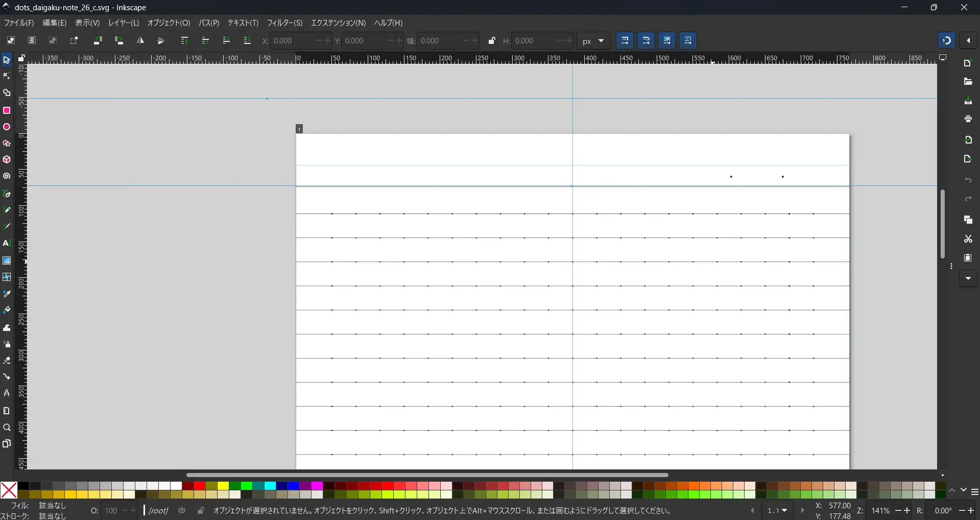This screenshot has width=980, height=520.
Task: Select the Gradient tool
Action: point(7,261)
